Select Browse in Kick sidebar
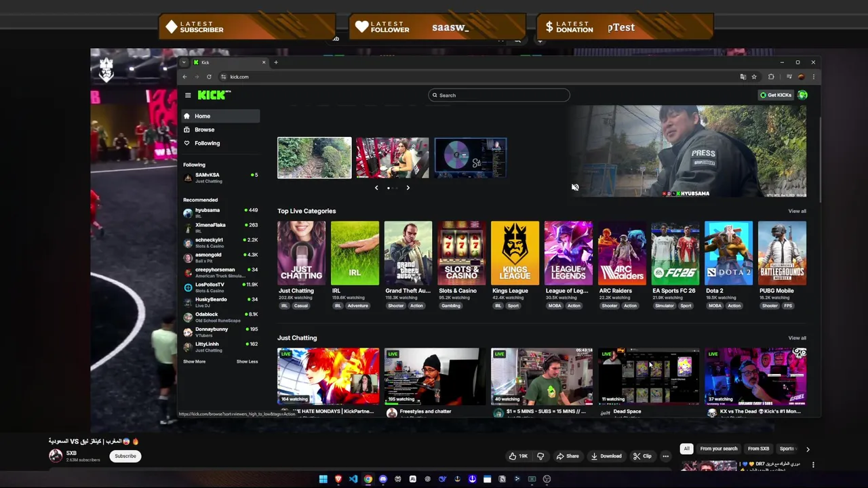 220,130
